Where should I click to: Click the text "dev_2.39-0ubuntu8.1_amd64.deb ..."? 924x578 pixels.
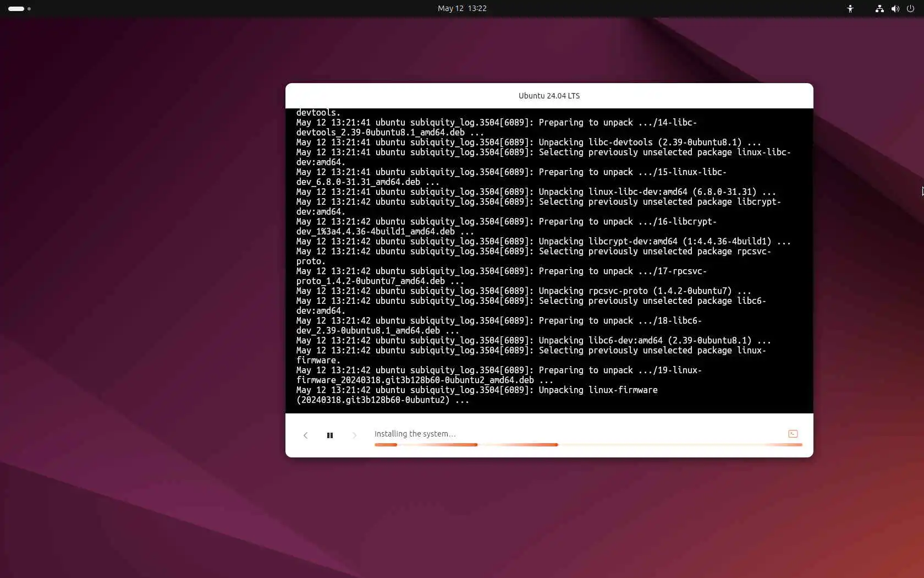click(x=378, y=330)
